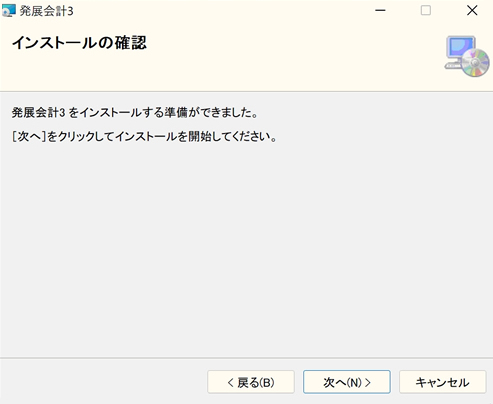Open system menu via 発展会計3 title icon
The width and height of the screenshot is (493, 404).
click(9, 11)
